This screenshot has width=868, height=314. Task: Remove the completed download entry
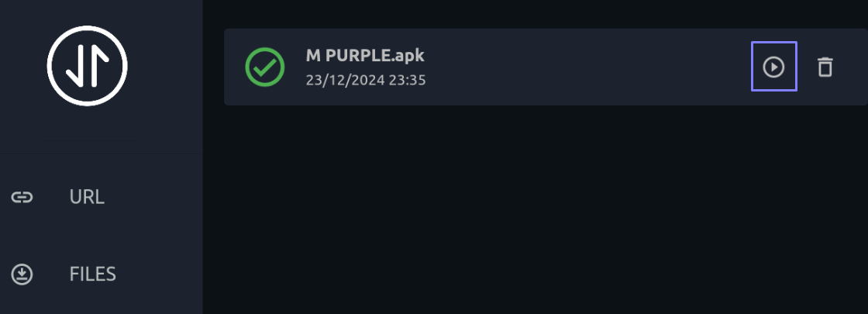pyautogui.click(x=825, y=67)
